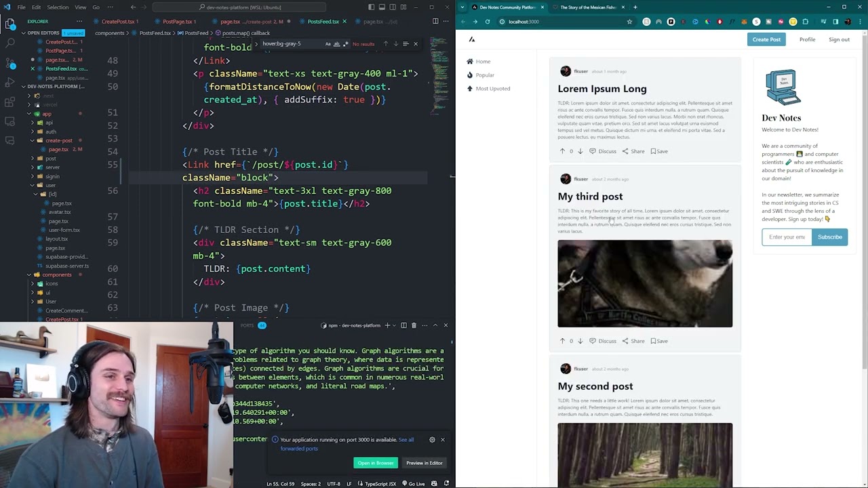868x488 pixels.
Task: Open notification gear settings icon
Action: (x=432, y=440)
